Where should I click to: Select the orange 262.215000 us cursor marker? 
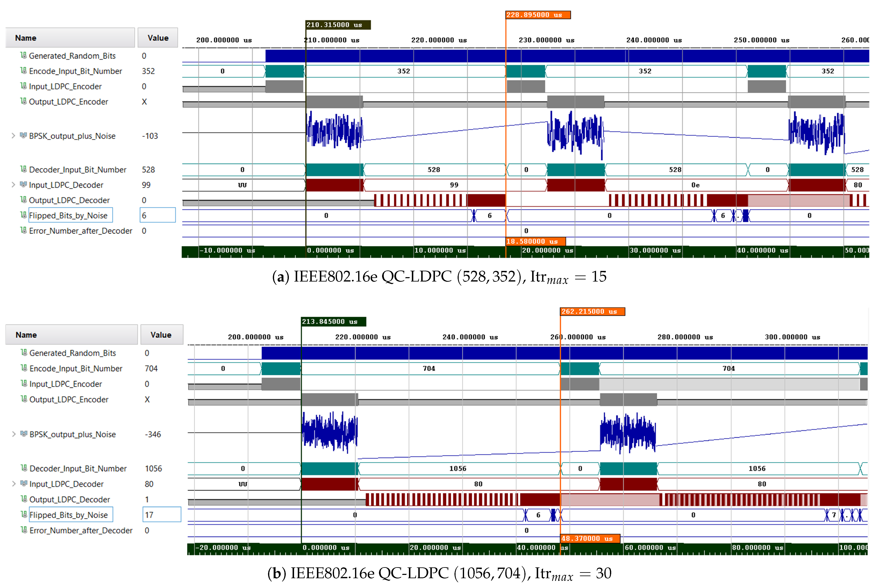click(x=593, y=312)
